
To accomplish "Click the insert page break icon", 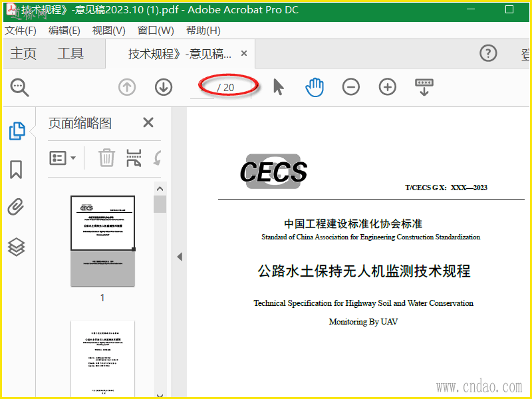I will click(134, 158).
